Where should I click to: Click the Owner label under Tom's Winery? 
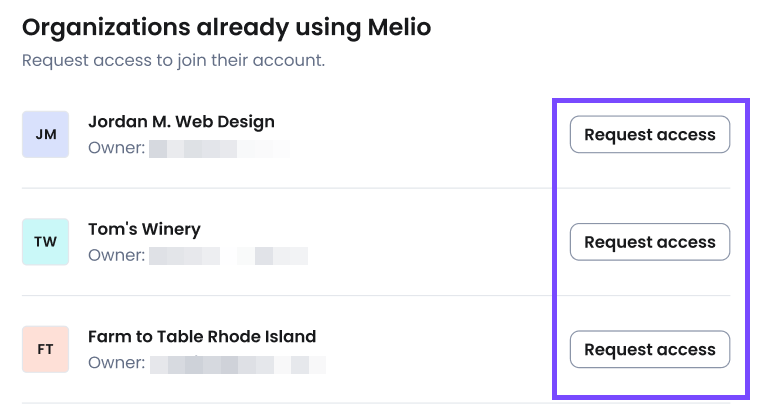pyautogui.click(x=116, y=256)
